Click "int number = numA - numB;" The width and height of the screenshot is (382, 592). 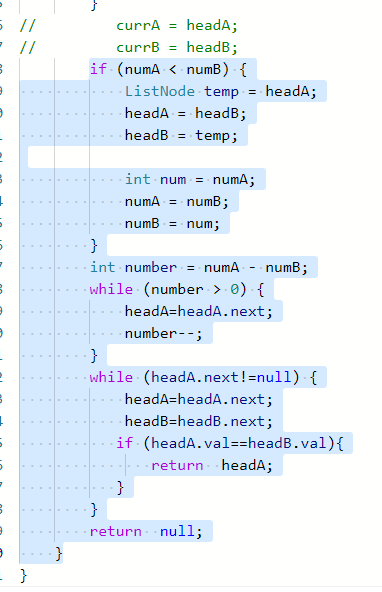pos(199,267)
